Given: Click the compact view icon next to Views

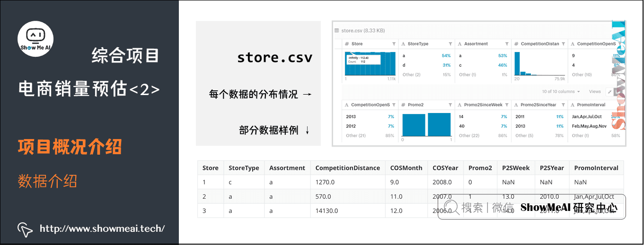Looking at the screenshot, I should (x=609, y=92).
